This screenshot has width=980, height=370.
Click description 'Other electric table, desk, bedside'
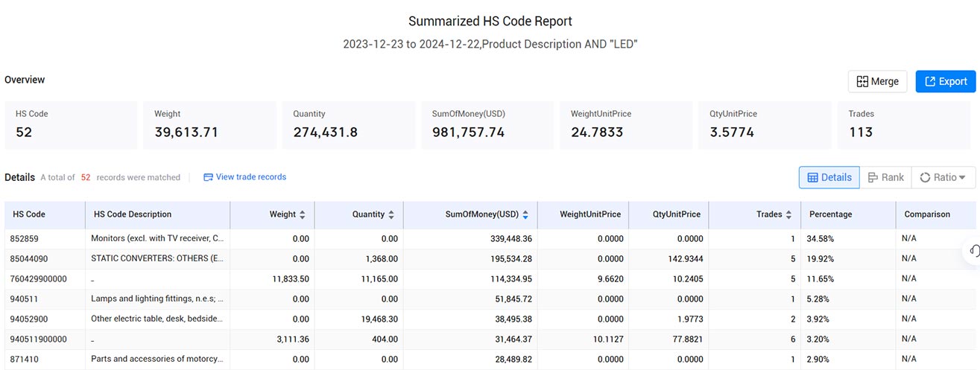157,319
